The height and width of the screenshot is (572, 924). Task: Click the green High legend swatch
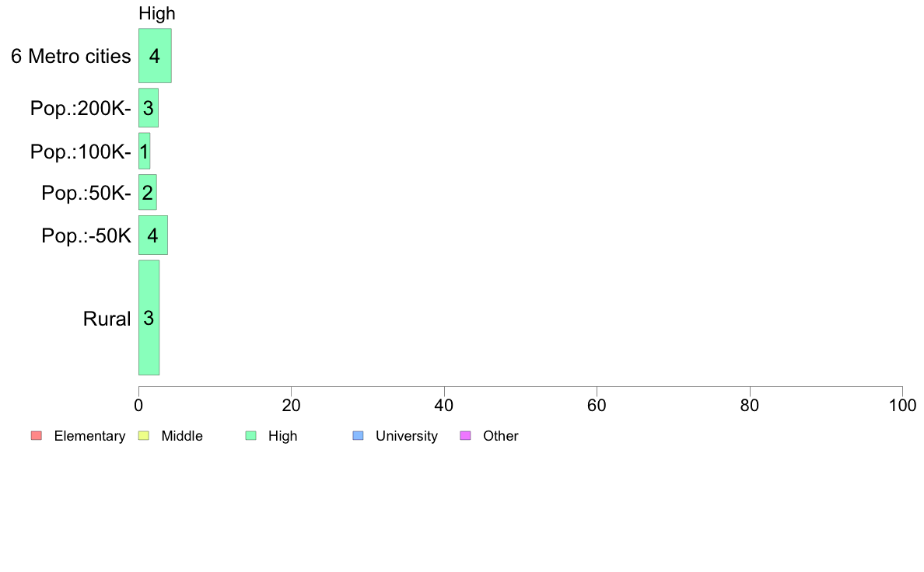tap(251, 436)
